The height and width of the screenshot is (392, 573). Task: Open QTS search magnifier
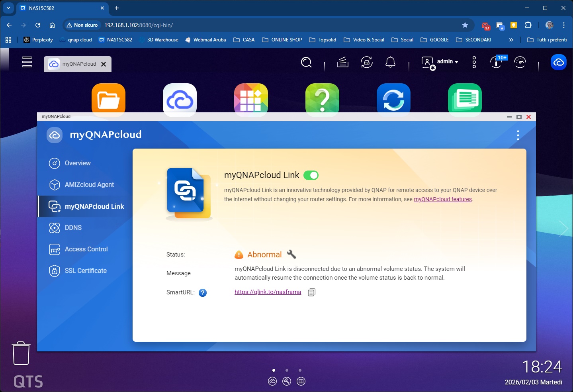tap(306, 62)
